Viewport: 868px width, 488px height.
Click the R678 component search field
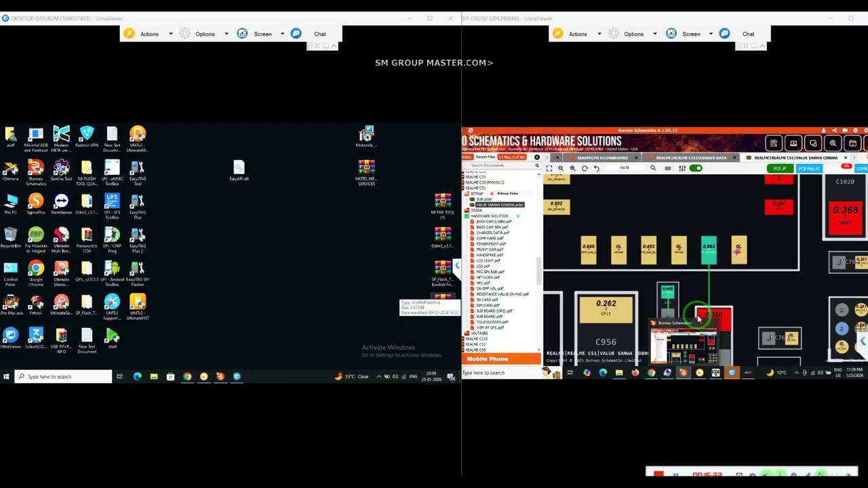(x=625, y=168)
